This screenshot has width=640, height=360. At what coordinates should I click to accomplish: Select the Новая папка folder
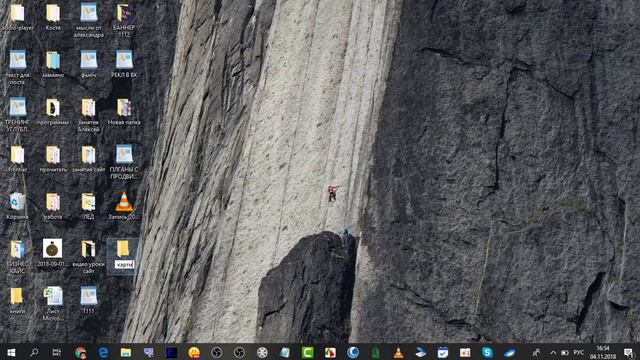[x=124, y=111]
